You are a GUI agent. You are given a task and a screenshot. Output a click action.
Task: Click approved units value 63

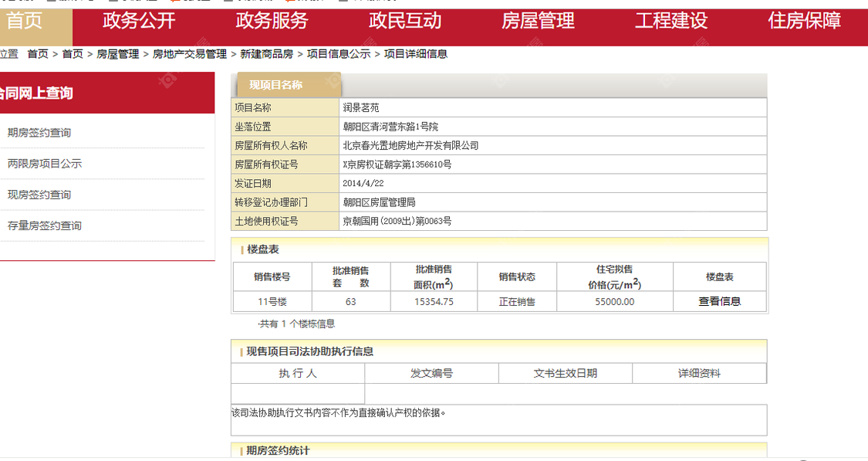click(x=351, y=302)
